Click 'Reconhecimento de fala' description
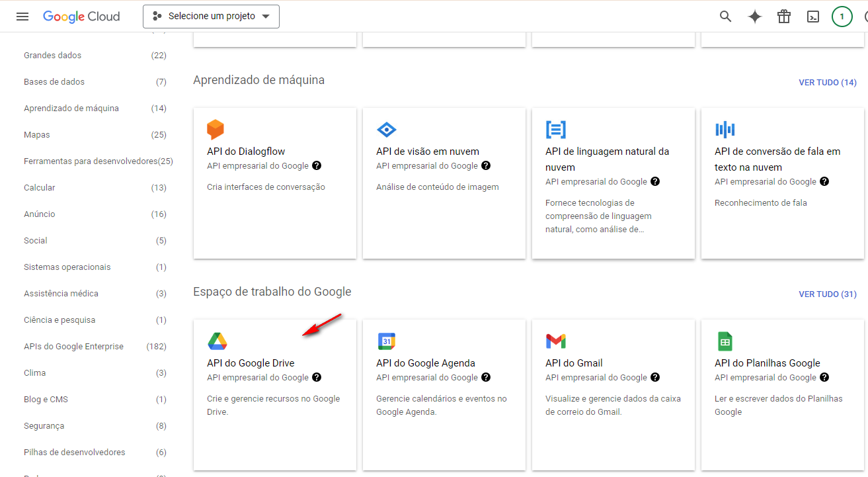868x477 pixels. point(761,203)
